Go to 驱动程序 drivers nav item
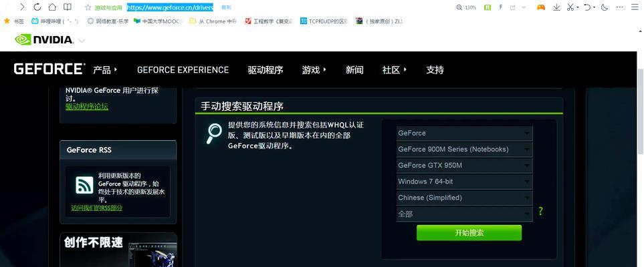The image size is (644, 267). [x=265, y=69]
